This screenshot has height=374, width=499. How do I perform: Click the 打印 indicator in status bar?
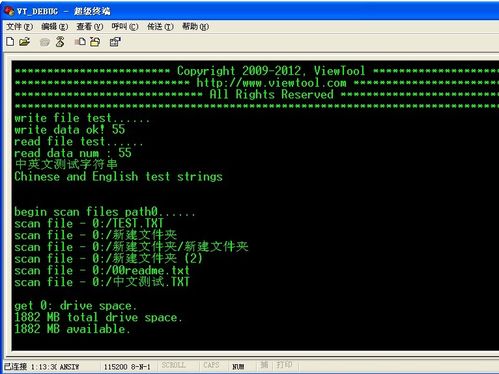pyautogui.click(x=284, y=365)
